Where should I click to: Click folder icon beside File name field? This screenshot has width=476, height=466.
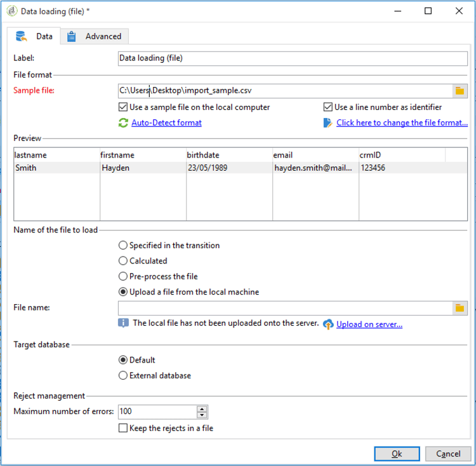point(459,308)
